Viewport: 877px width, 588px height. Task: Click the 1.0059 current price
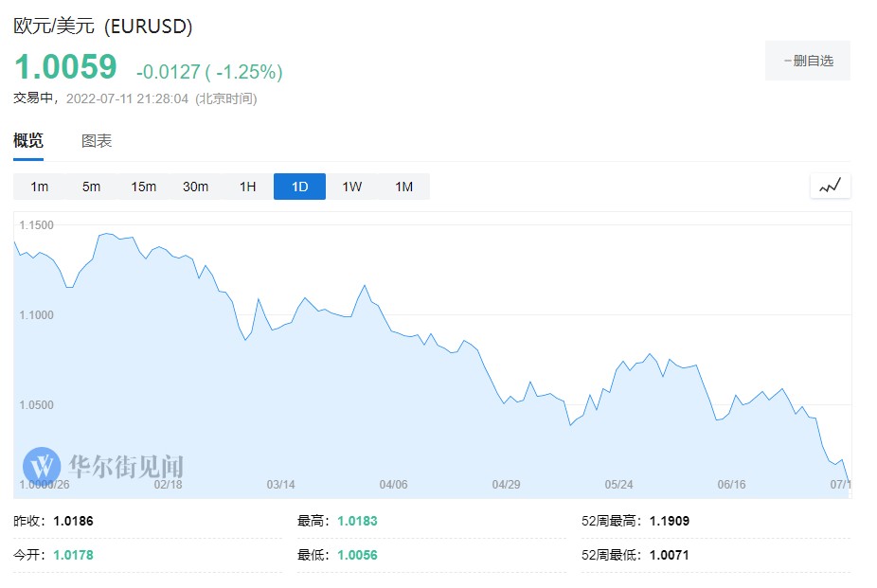tap(65, 67)
